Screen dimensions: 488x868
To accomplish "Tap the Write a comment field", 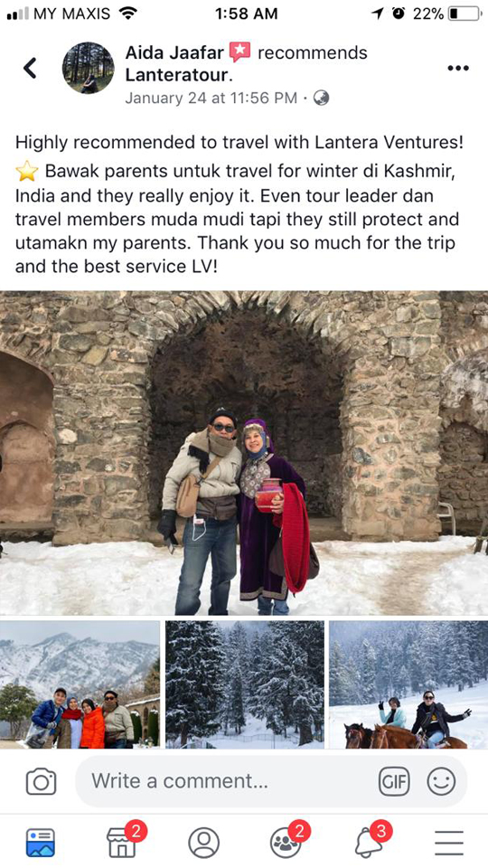I will [x=271, y=781].
